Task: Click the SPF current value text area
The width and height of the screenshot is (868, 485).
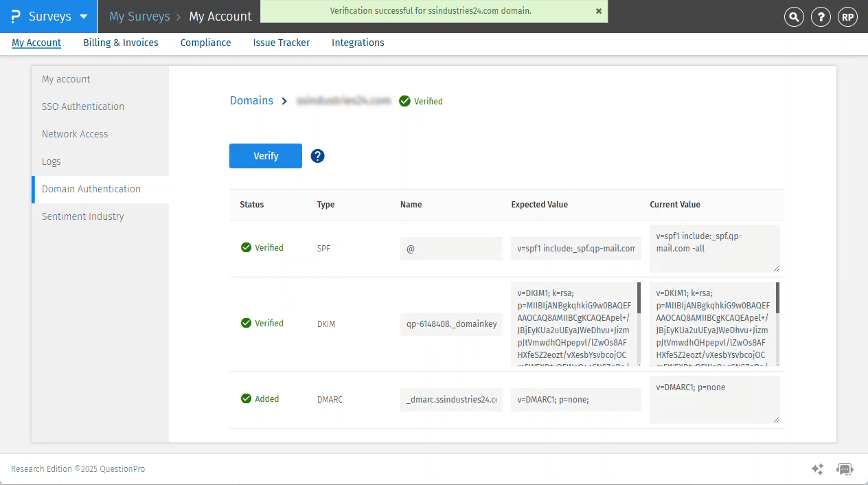Action: tap(715, 249)
